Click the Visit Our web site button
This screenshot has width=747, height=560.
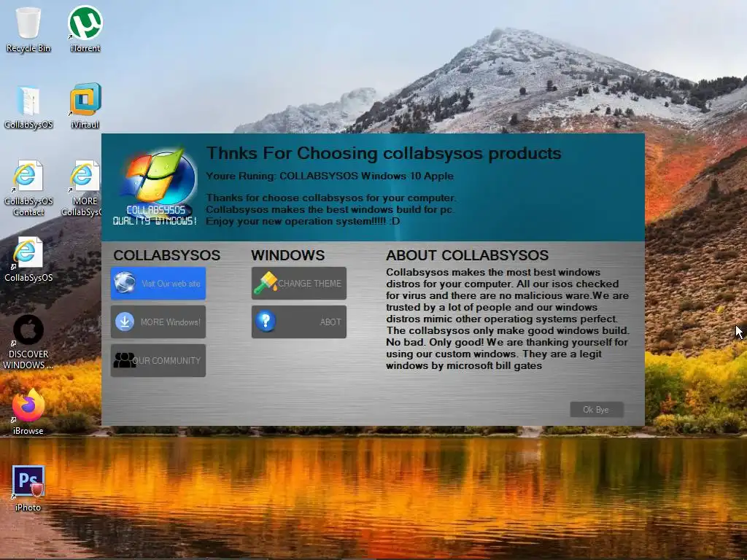pos(158,284)
